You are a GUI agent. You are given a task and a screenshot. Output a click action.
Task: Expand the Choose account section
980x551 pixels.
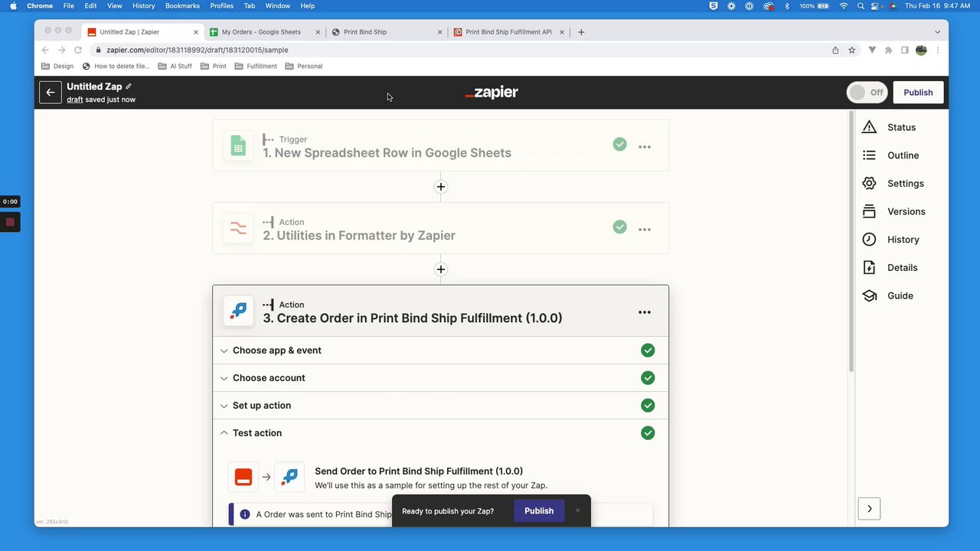[x=440, y=378]
